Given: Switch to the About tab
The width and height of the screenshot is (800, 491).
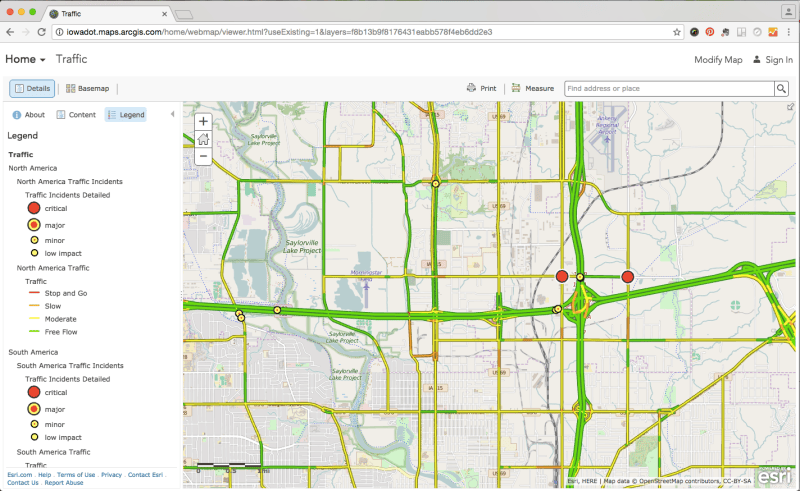Looking at the screenshot, I should pos(29,115).
